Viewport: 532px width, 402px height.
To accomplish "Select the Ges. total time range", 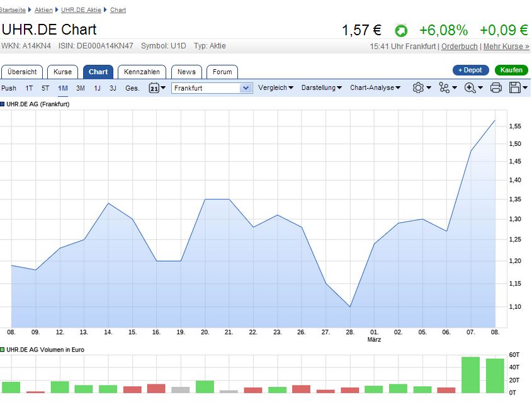I will pyautogui.click(x=132, y=88).
